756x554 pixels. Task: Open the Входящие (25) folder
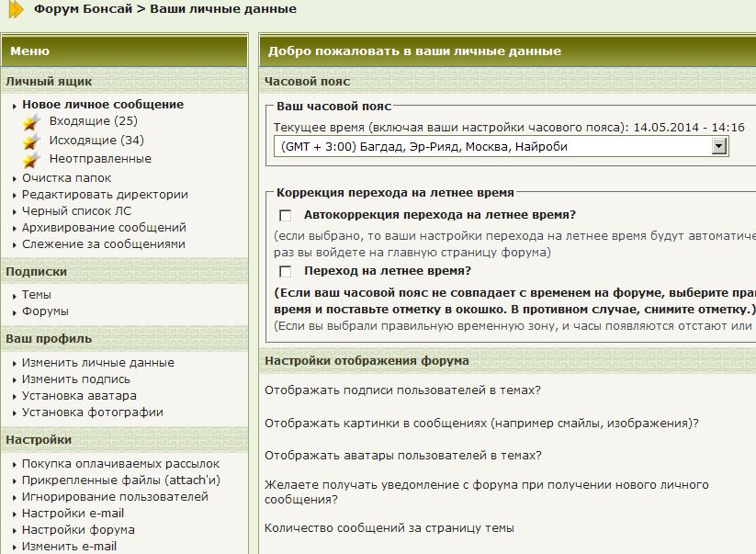pos(94,121)
